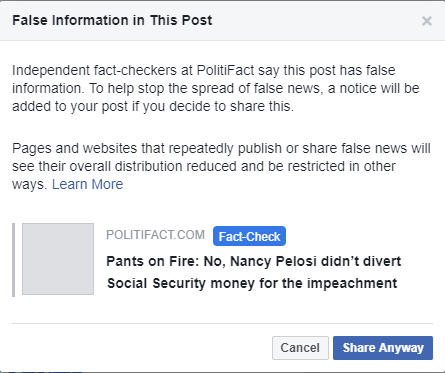Open the Learn More link
This screenshot has height=373, width=445.
(87, 184)
